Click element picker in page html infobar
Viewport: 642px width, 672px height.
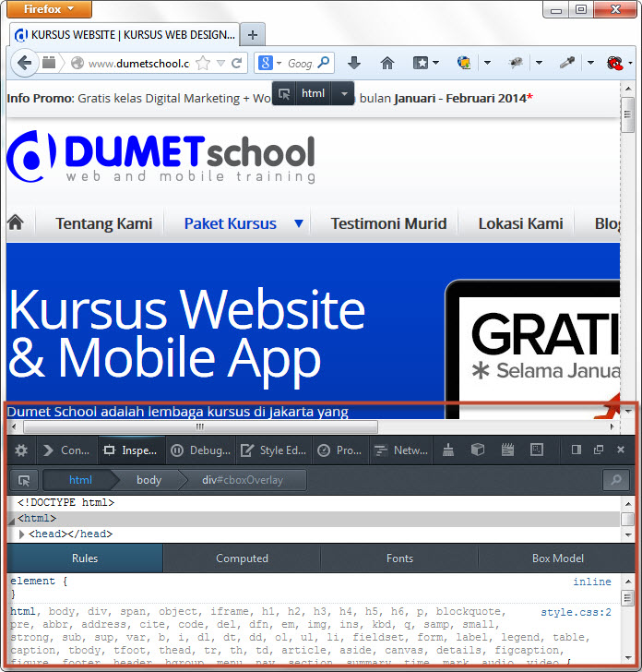coord(284,93)
